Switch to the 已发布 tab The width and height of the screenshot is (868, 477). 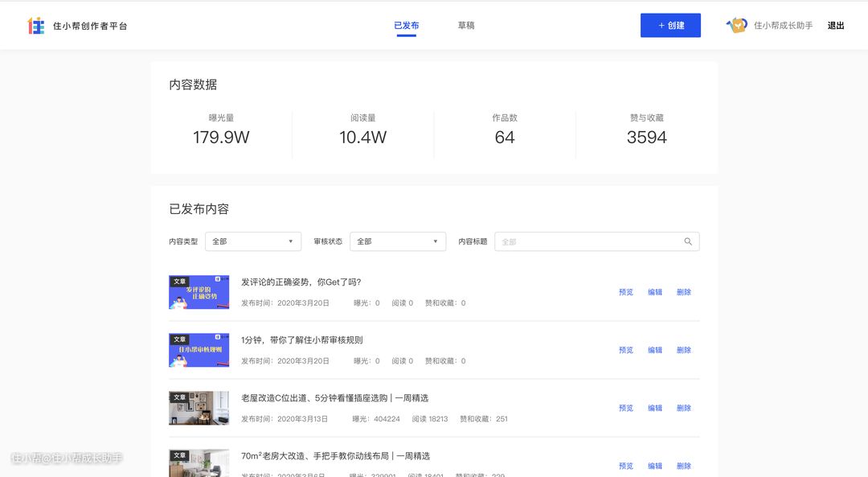click(x=406, y=26)
